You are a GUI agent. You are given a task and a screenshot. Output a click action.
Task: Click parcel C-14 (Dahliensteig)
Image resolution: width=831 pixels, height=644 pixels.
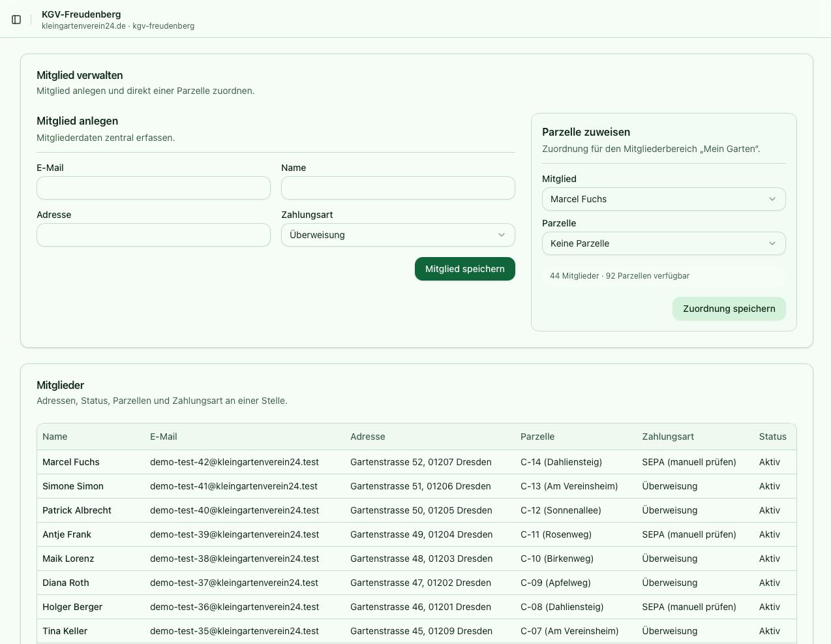point(561,462)
